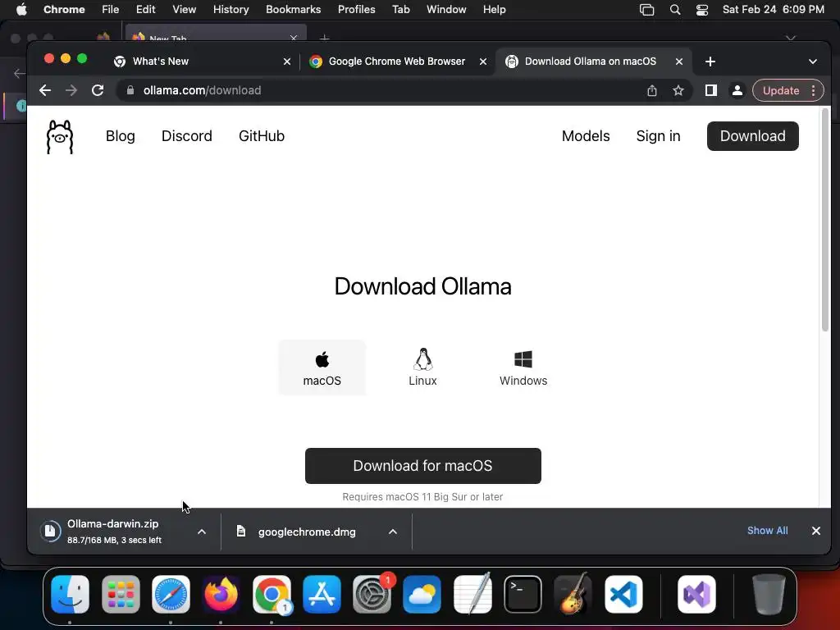This screenshot has width=840, height=630.
Task: Open a new tab with the plus icon
Action: point(710,62)
